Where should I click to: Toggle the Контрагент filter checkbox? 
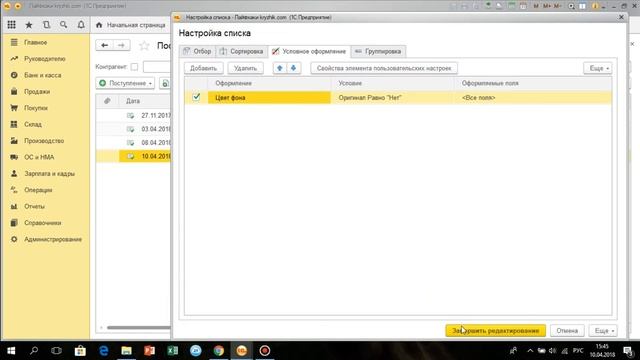point(134,67)
